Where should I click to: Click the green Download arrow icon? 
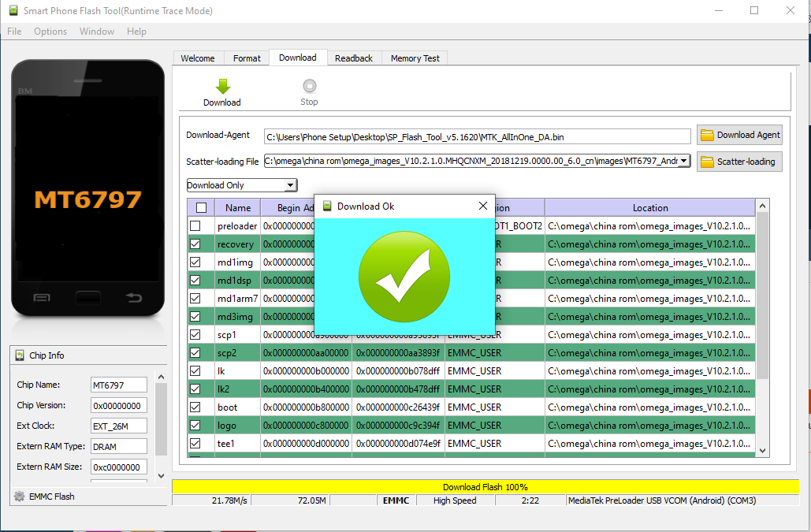(x=222, y=86)
